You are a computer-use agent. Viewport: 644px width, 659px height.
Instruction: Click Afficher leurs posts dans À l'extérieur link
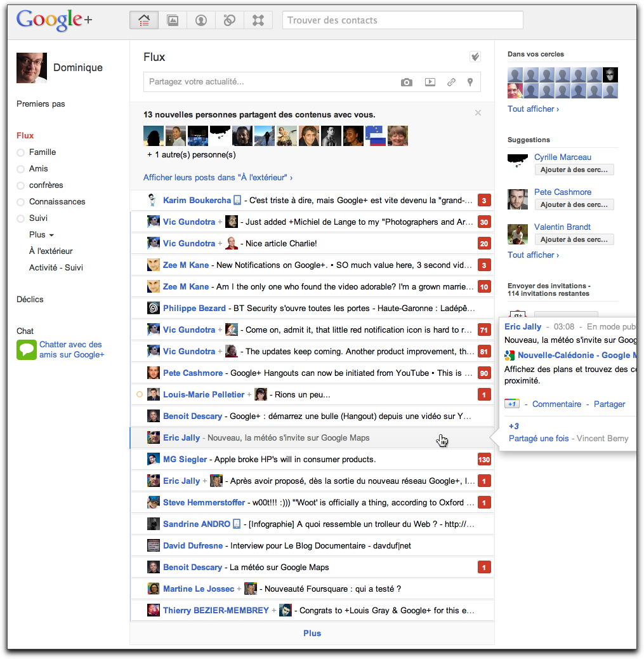coord(218,177)
